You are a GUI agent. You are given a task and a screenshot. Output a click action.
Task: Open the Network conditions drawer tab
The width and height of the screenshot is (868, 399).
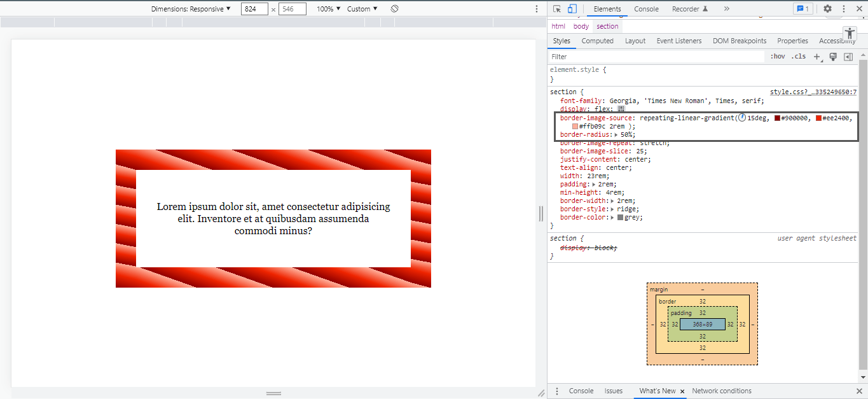pos(722,391)
